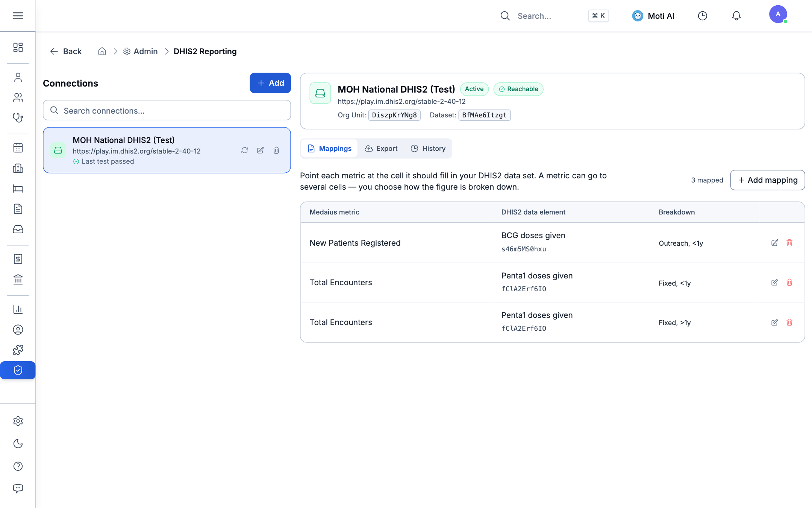Switch to the Mappings tab
812x508 pixels.
coord(329,149)
